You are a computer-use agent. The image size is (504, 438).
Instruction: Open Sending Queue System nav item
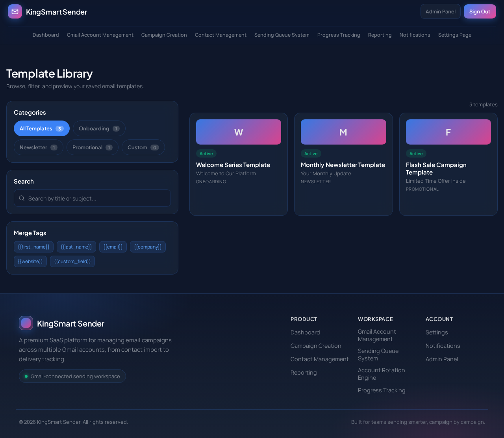click(x=282, y=35)
